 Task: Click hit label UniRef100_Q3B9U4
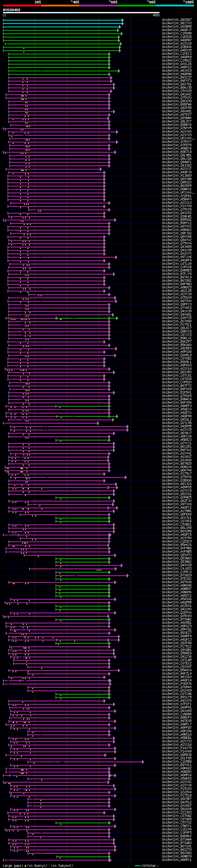[177, 47]
